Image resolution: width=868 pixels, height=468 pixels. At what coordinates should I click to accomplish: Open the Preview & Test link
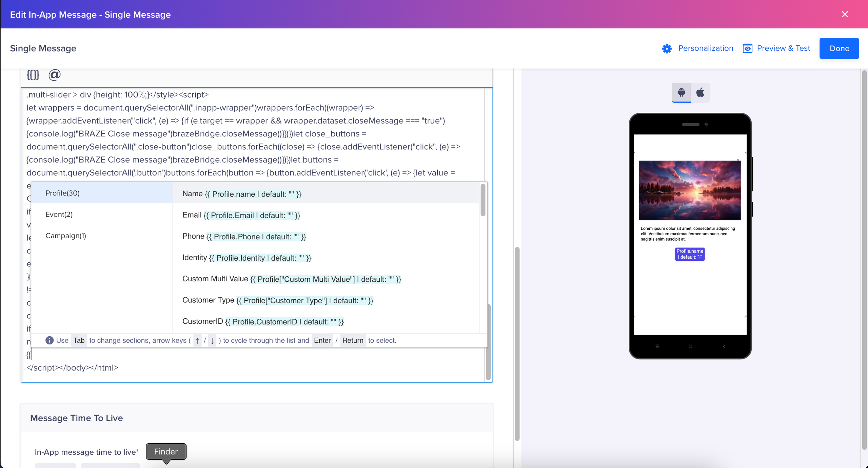783,48
